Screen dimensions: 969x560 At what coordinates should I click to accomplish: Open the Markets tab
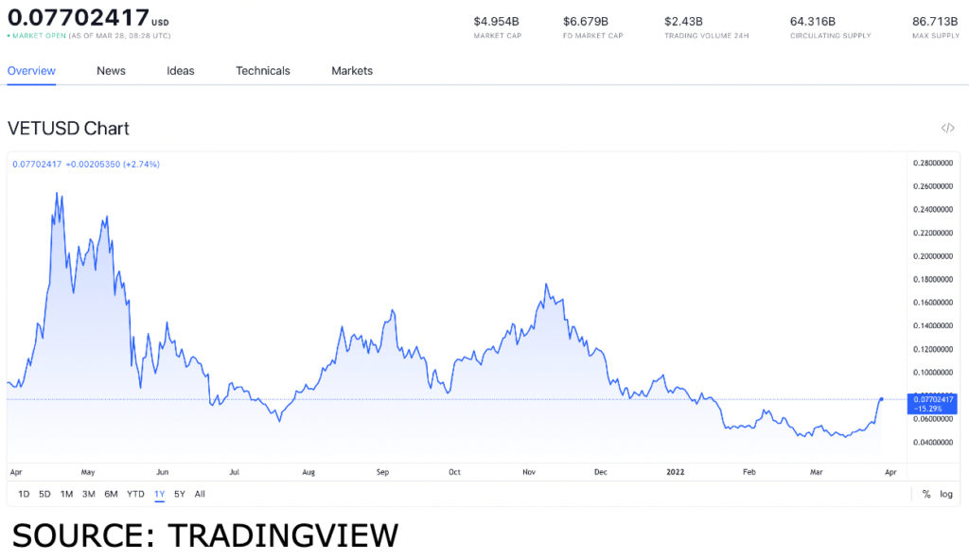coord(352,70)
